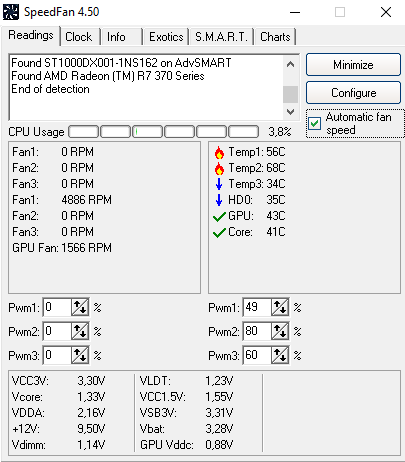Click the VCC3V 3,30V voltage reading
The width and height of the screenshot is (405, 462).
coord(58,381)
